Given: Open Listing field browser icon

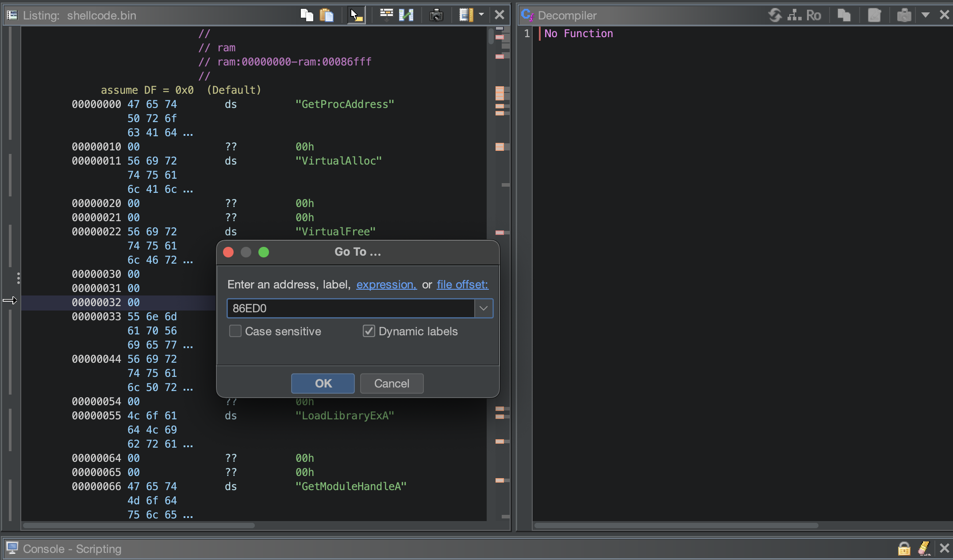Looking at the screenshot, I should pos(386,15).
